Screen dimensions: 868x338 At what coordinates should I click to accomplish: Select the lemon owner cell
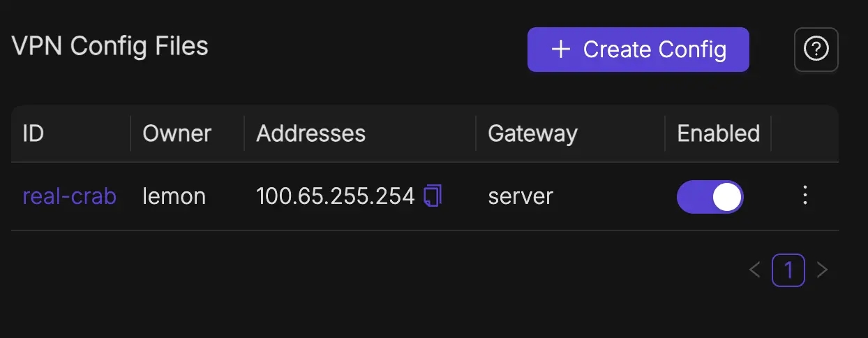174,196
